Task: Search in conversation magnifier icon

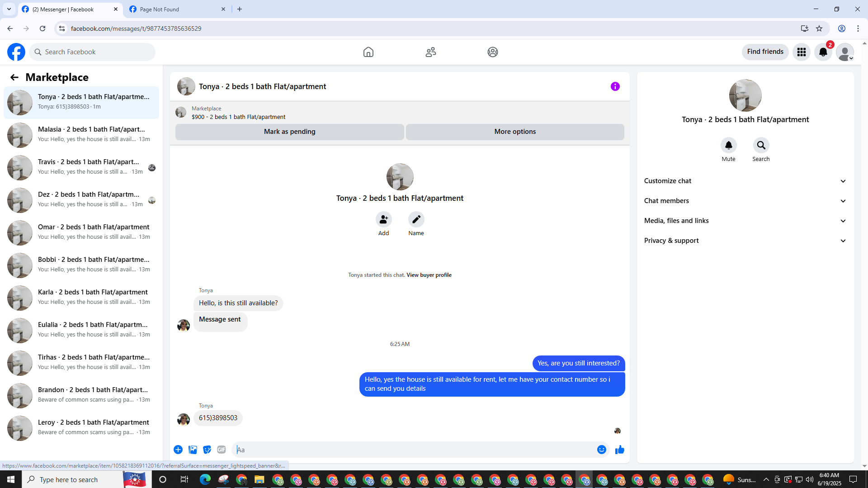Action: click(761, 145)
